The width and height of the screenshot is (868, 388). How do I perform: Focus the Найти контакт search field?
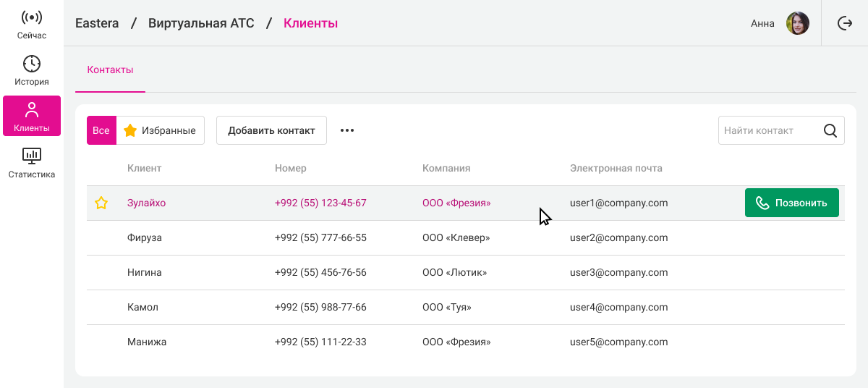point(768,131)
